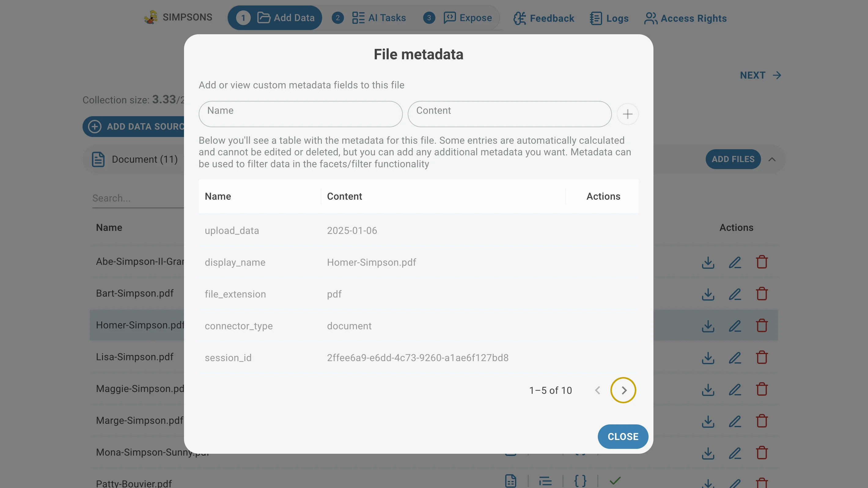
Task: Open Access Rights page
Action: pyautogui.click(x=685, y=18)
